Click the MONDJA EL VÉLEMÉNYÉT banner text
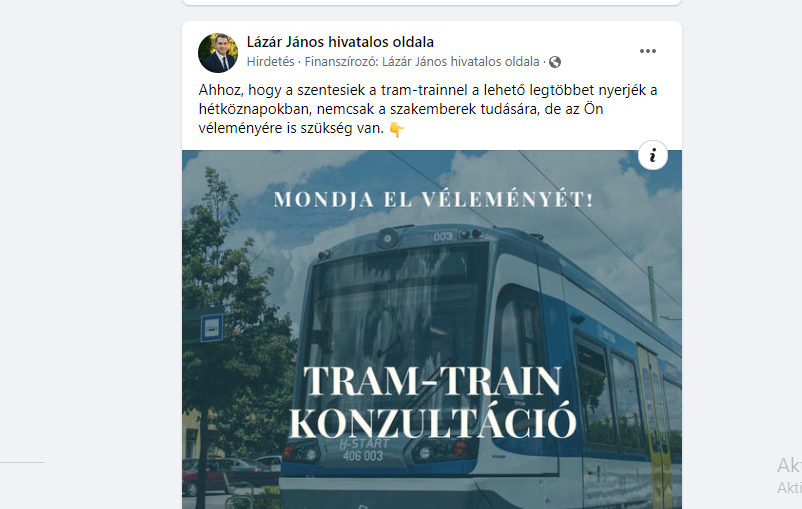Image resolution: width=802 pixels, height=509 pixels. pyautogui.click(x=433, y=200)
